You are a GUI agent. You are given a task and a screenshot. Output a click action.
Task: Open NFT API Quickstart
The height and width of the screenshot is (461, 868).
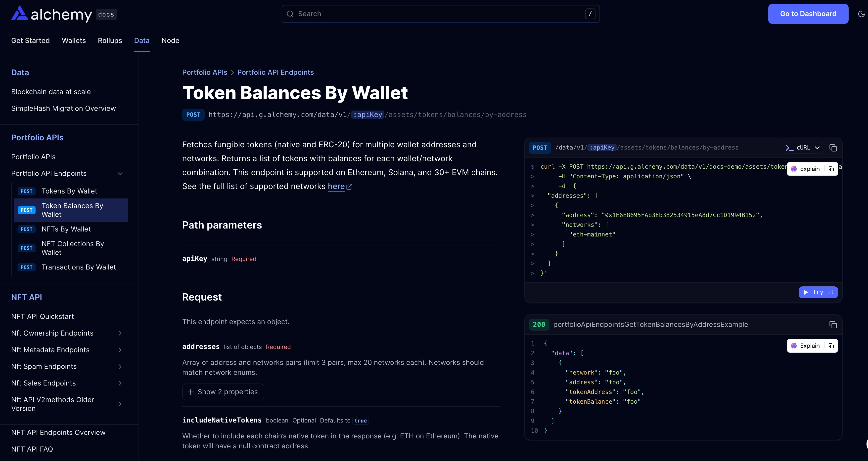click(43, 316)
